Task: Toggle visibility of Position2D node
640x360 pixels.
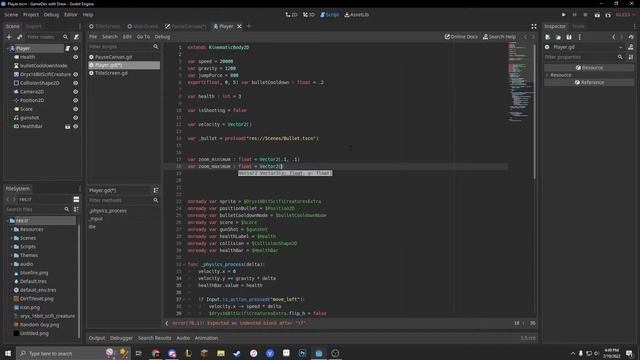Action: (x=76, y=100)
